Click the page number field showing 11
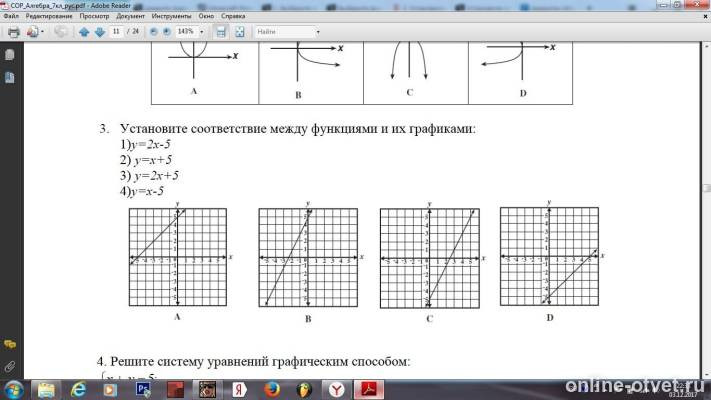Screen dimensions: 711x400 coord(117,31)
